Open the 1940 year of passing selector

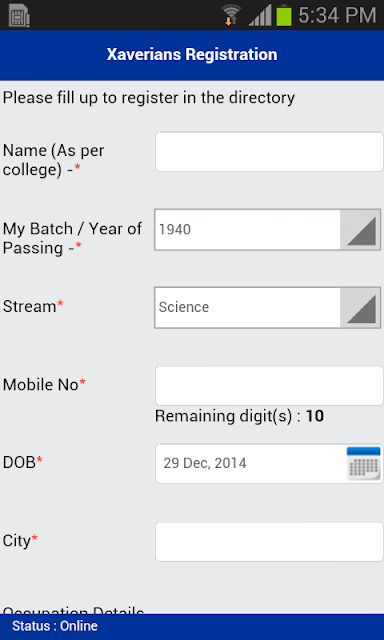click(268, 230)
